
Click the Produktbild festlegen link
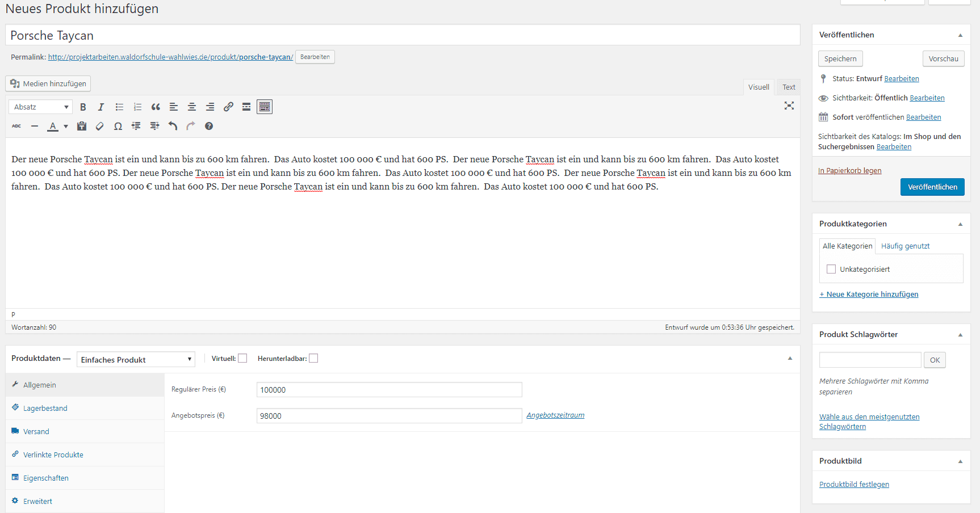coord(854,484)
